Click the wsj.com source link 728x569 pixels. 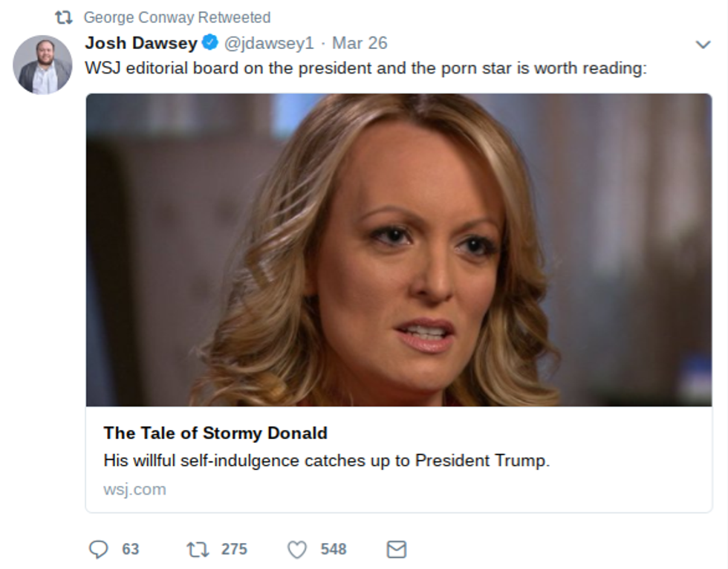coord(134,490)
